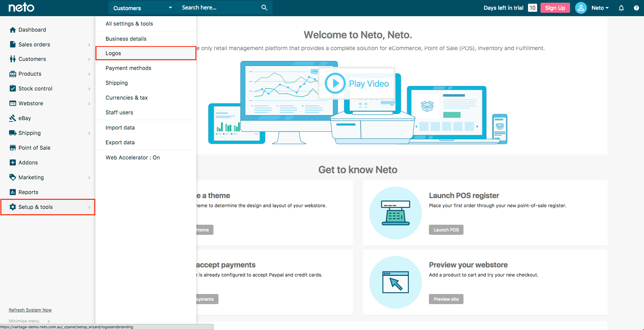Screen dimensions: 644x330
Task: Click the Addons plus icon
Action: point(13,162)
